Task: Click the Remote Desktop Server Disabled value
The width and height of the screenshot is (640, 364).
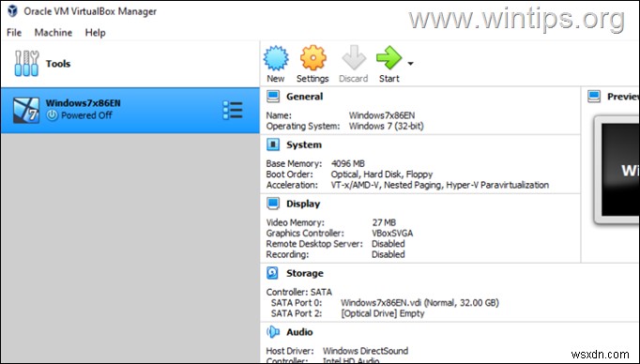Action: click(x=389, y=244)
